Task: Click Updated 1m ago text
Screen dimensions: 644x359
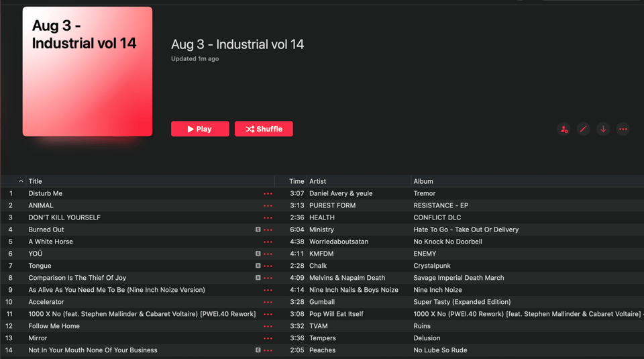Action: (x=195, y=59)
